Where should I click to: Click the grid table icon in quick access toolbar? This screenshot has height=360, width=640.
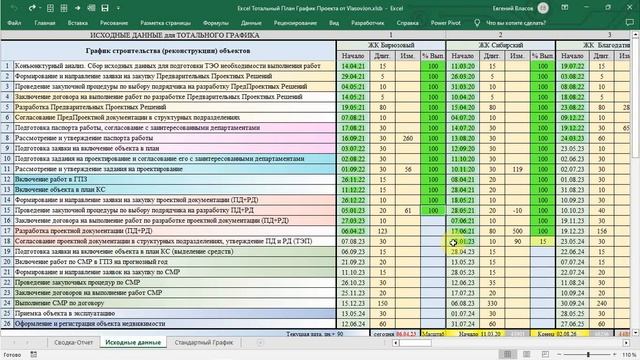(64, 8)
